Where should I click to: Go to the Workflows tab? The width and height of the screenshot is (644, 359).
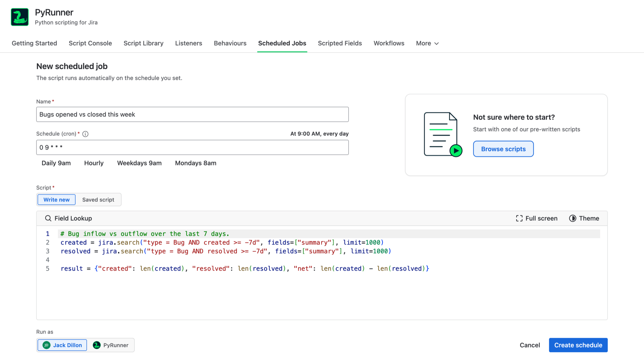click(x=389, y=43)
